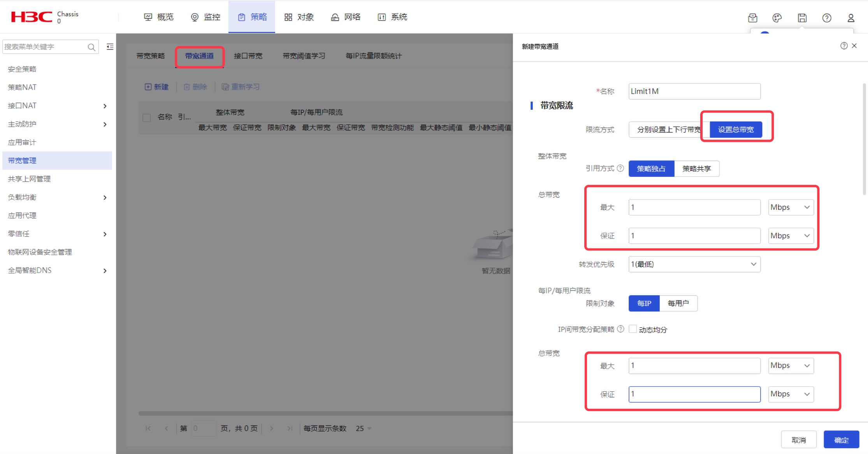
Task: Open 监控 in the top navigation
Action: (x=206, y=17)
